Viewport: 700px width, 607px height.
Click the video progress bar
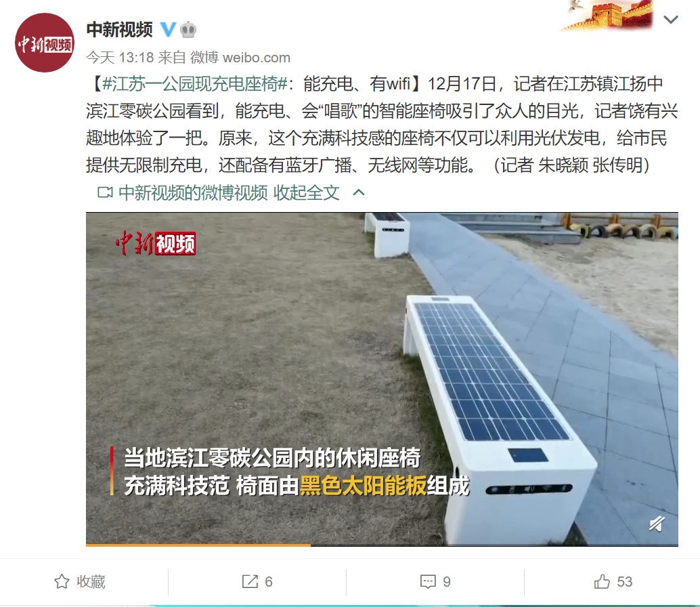[382, 545]
